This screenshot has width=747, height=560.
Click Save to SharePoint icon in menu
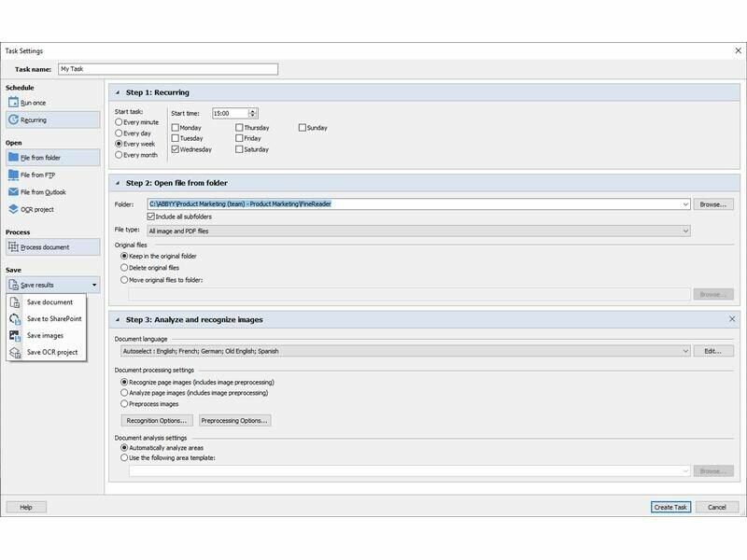(16, 318)
